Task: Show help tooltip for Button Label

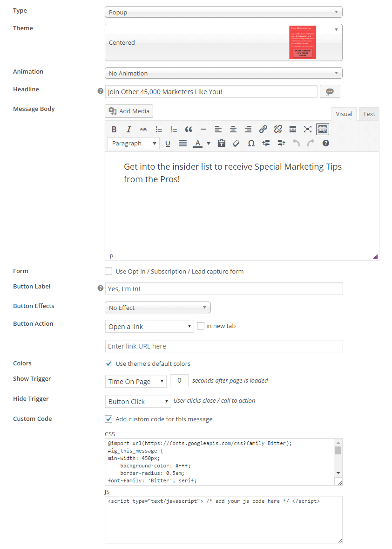Action: pos(101,288)
